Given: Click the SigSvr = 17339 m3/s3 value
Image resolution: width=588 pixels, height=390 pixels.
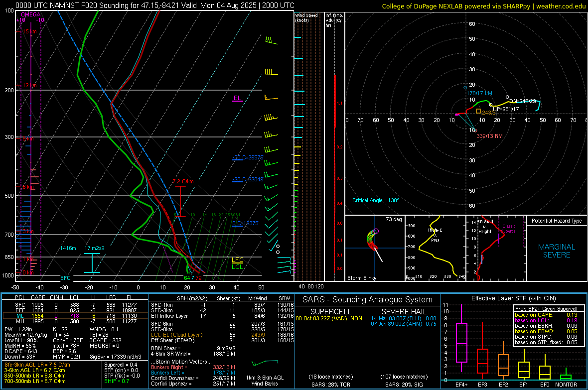Looking at the screenshot, I should [116, 357].
